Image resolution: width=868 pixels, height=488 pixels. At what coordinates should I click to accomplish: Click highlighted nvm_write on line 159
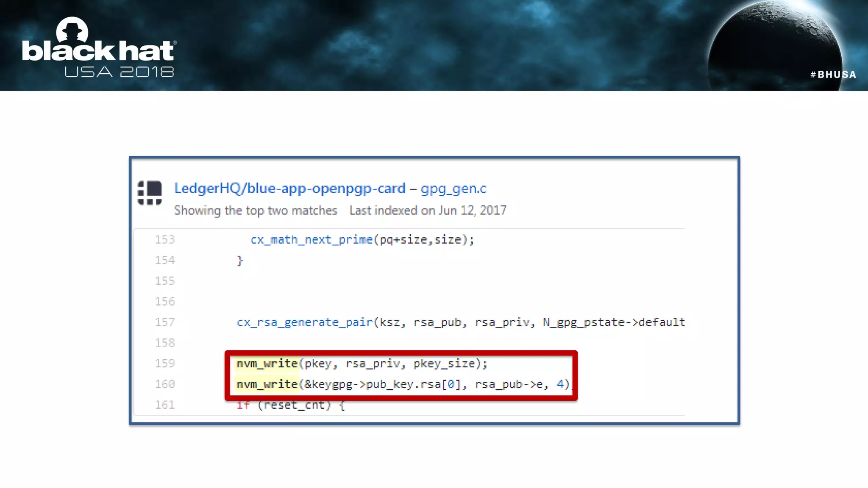[267, 363]
